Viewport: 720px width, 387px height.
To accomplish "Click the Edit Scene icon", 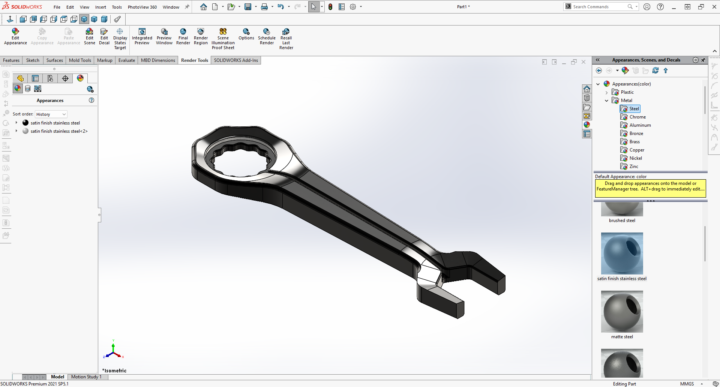I will coord(90,36).
